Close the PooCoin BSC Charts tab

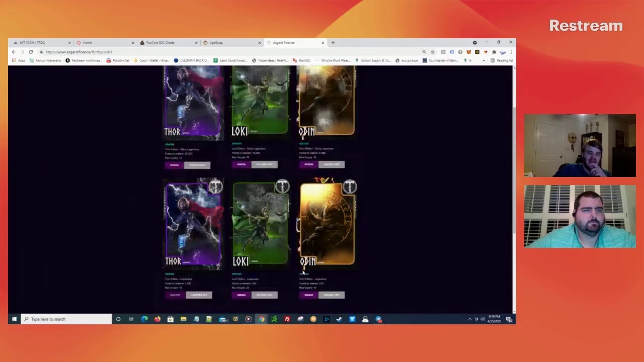click(196, 43)
